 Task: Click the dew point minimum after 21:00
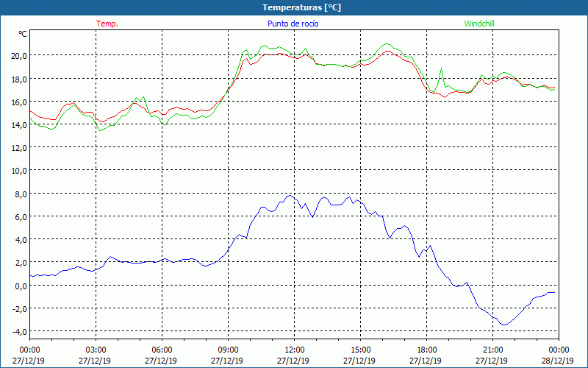click(505, 325)
